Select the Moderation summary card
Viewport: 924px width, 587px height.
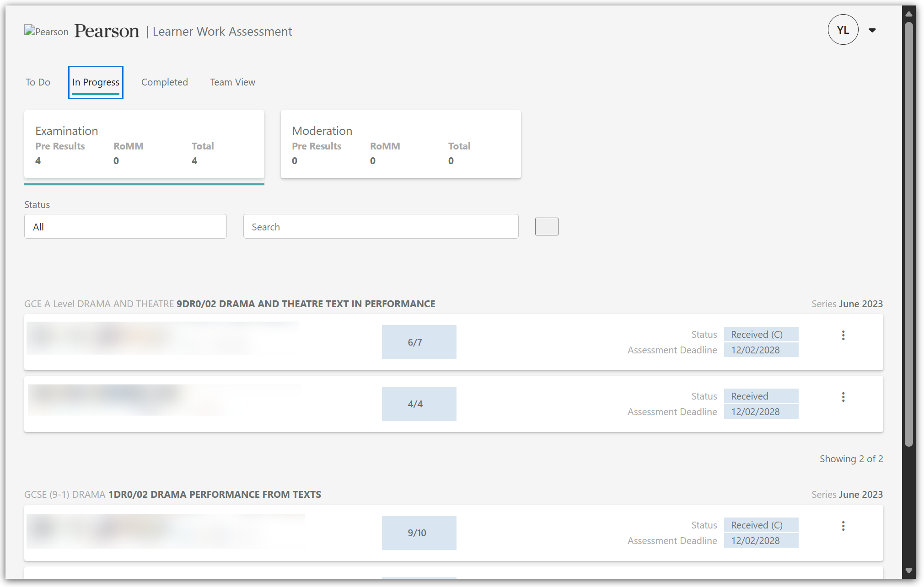[x=401, y=144]
